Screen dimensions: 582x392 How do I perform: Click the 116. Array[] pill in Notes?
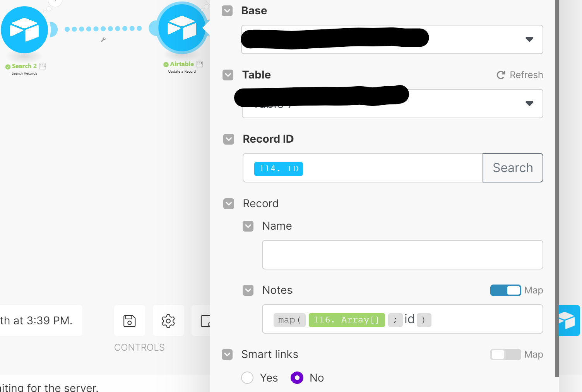point(347,320)
